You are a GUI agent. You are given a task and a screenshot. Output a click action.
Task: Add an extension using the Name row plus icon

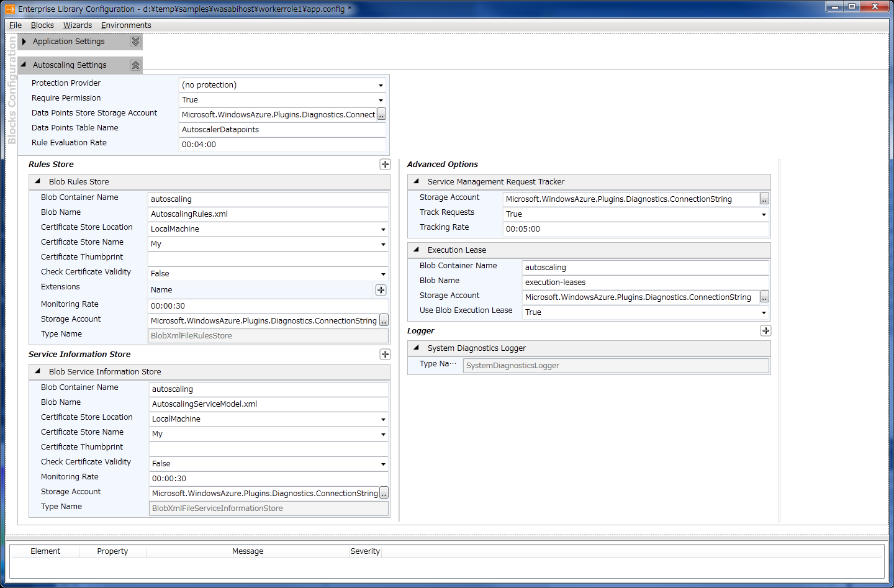point(381,290)
